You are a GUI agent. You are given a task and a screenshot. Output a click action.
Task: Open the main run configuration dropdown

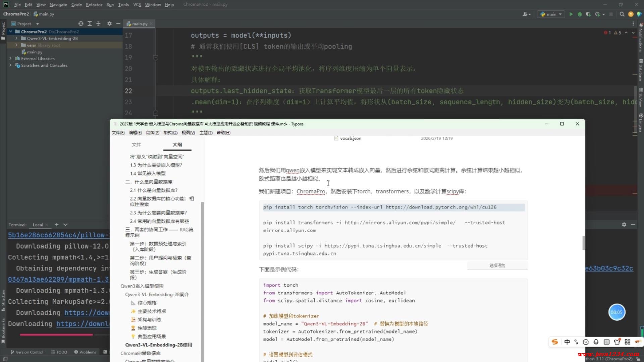(x=551, y=14)
